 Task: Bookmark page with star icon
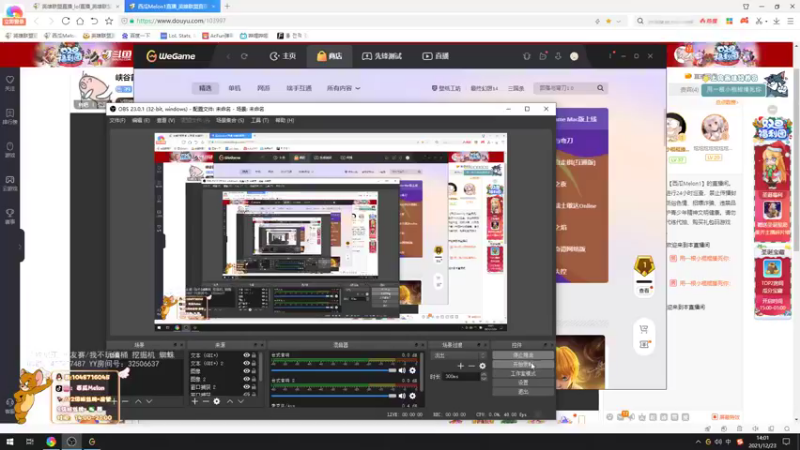coord(109,21)
